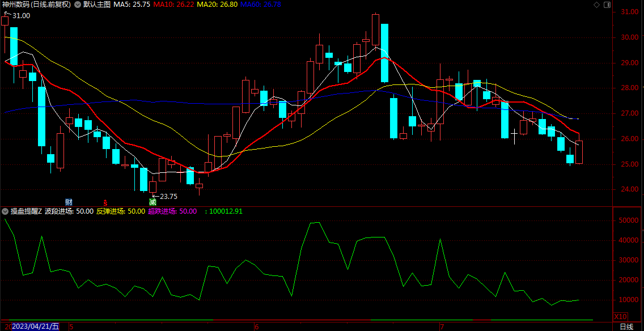Click the month 6 marker on time axis
The image size is (644, 331).
pyautogui.click(x=257, y=327)
